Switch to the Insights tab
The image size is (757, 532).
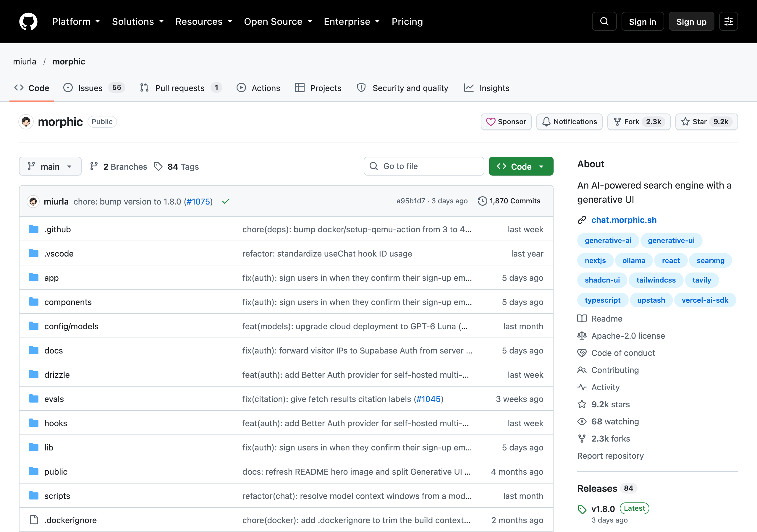tap(487, 88)
